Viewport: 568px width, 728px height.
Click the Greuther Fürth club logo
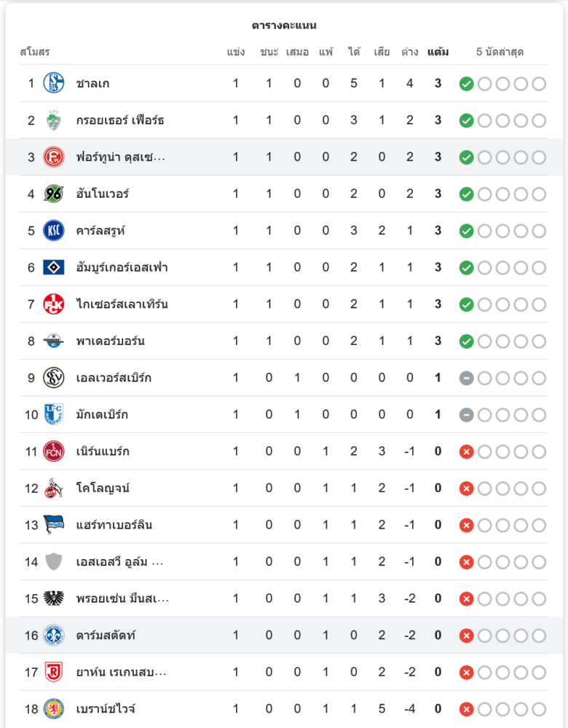tap(54, 120)
